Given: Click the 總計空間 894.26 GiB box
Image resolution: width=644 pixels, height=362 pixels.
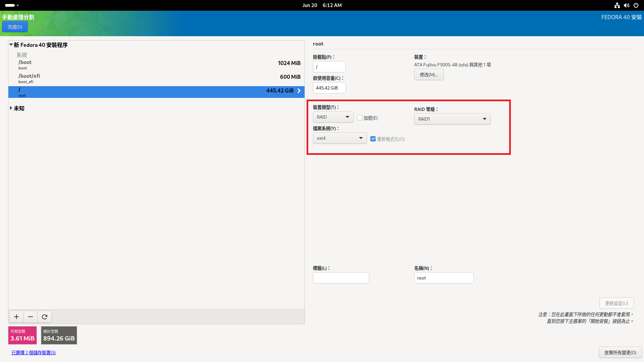Looking at the screenshot, I should pos(59,335).
